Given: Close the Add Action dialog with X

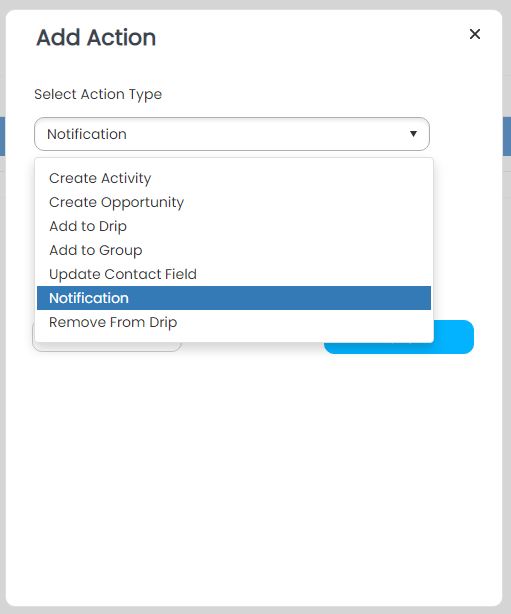Looking at the screenshot, I should (475, 34).
